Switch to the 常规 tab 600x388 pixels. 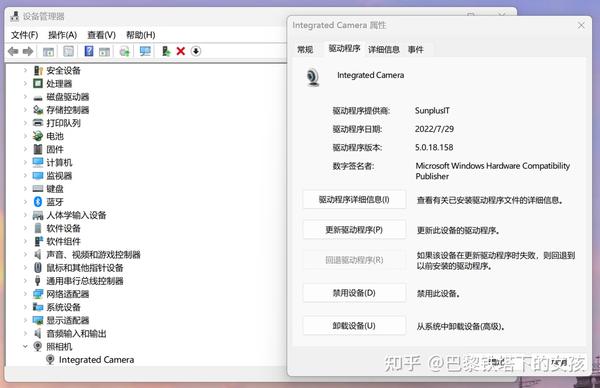click(x=305, y=49)
